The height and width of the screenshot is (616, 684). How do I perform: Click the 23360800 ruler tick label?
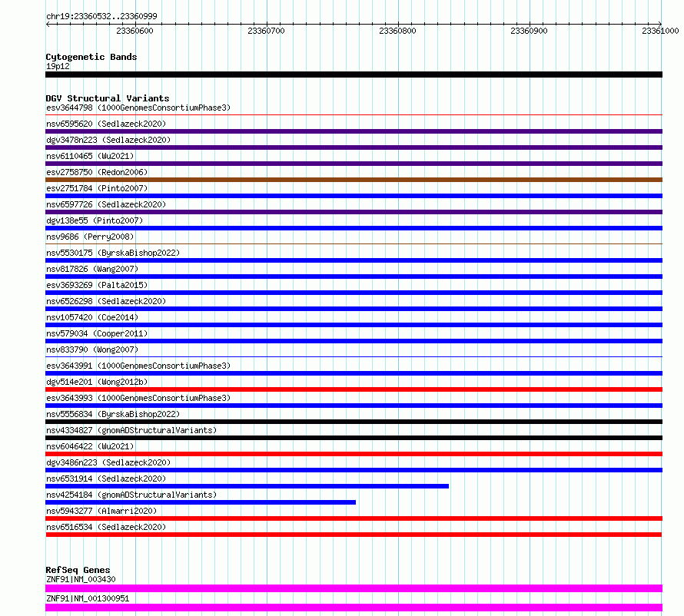(x=397, y=31)
